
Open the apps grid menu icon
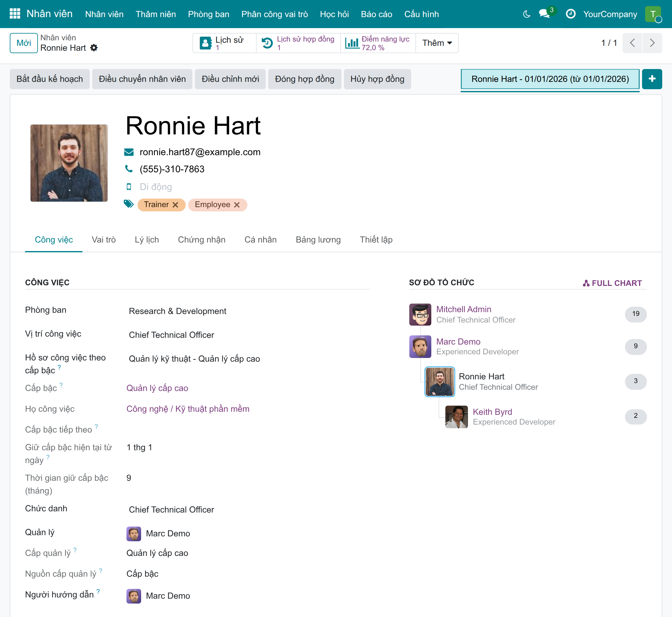click(x=15, y=14)
